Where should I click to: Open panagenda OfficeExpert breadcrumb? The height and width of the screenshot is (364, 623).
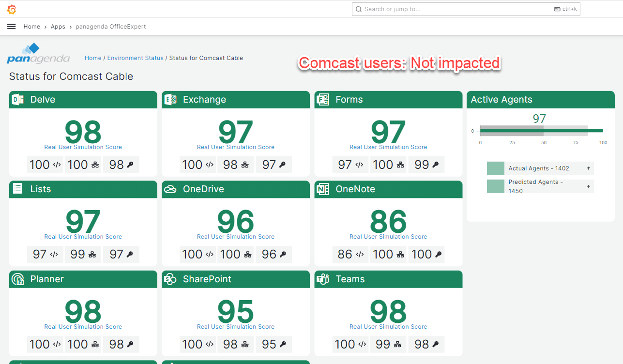(111, 27)
